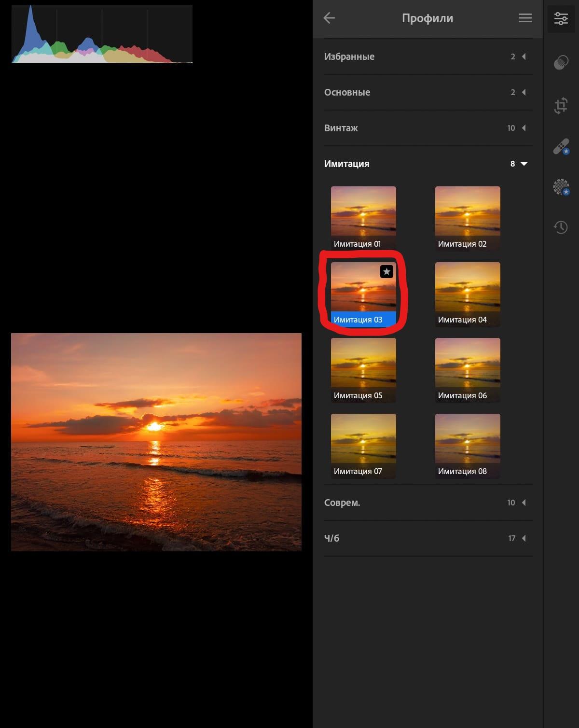The width and height of the screenshot is (579, 728).
Task: Expand the Соврем. group arrow
Action: coord(524,503)
